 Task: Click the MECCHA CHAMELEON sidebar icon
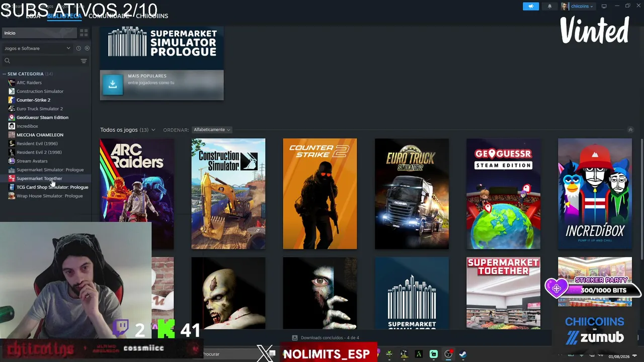(x=12, y=135)
